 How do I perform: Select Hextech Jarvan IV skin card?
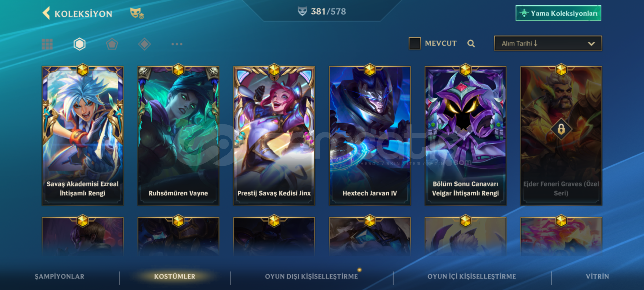(x=370, y=136)
